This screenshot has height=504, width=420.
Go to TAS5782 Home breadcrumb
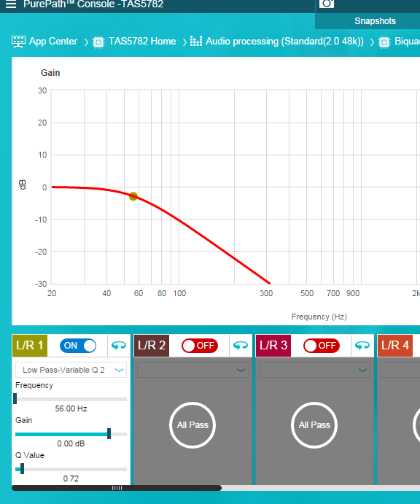[142, 41]
